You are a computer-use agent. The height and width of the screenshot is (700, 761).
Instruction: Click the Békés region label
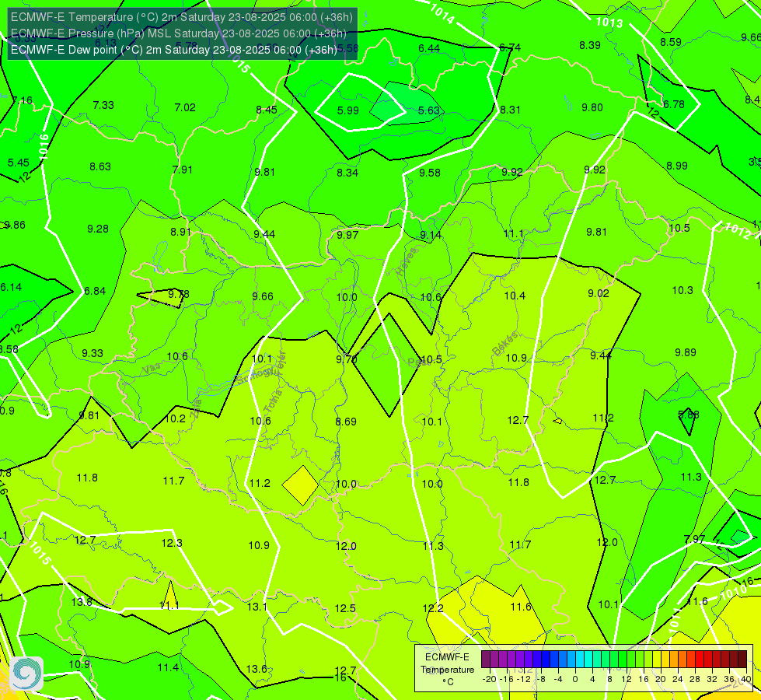pos(504,343)
